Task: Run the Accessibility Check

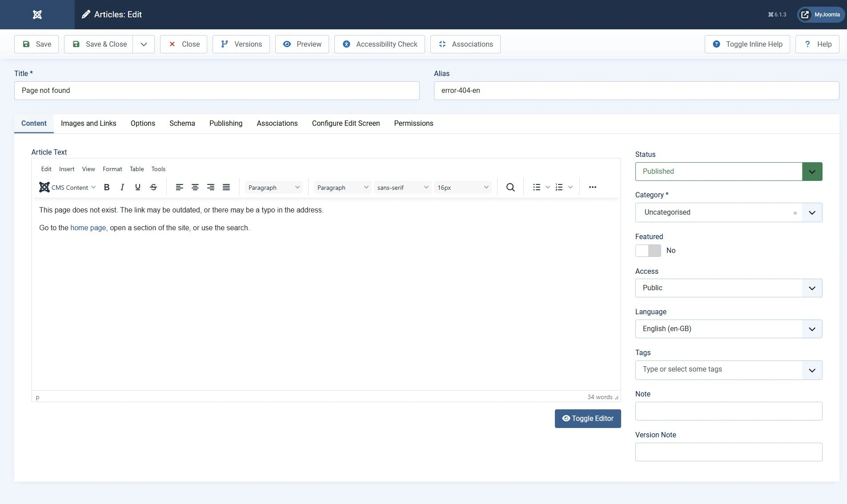Action: (x=380, y=44)
